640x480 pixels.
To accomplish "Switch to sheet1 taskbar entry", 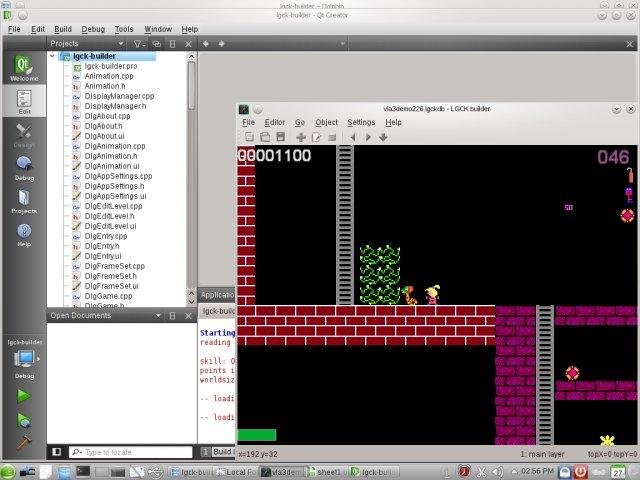I will [325, 472].
